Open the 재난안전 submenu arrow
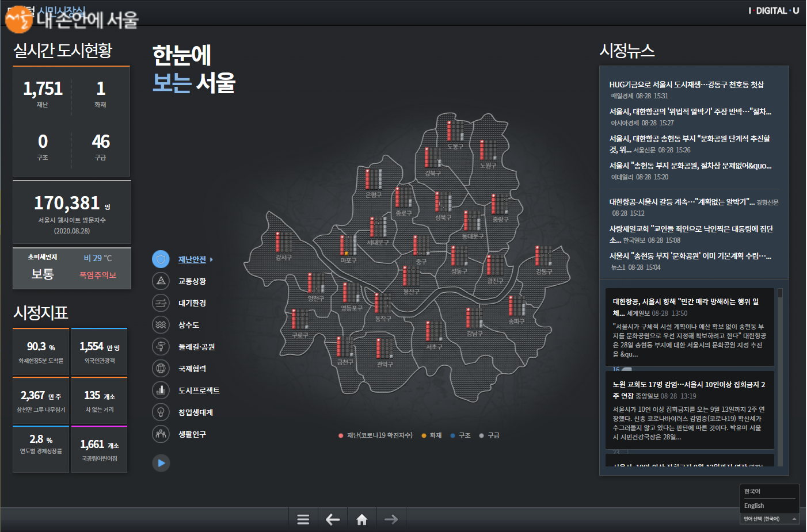Image resolution: width=807 pixels, height=532 pixels. tap(211, 259)
